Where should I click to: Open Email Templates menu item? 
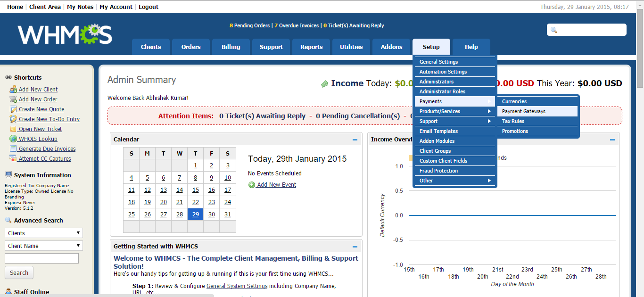pos(455,131)
